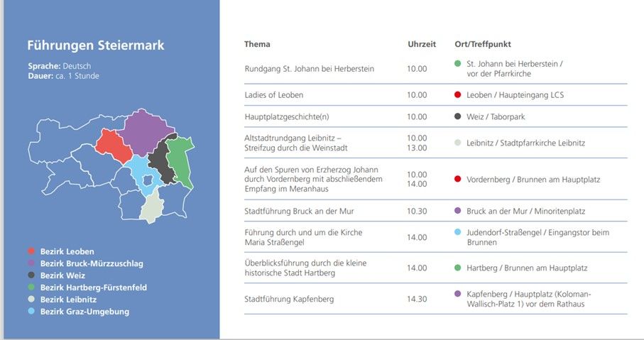
Task: Click the 'Dauer: ca. 1 Stunde' line
Action: point(64,76)
